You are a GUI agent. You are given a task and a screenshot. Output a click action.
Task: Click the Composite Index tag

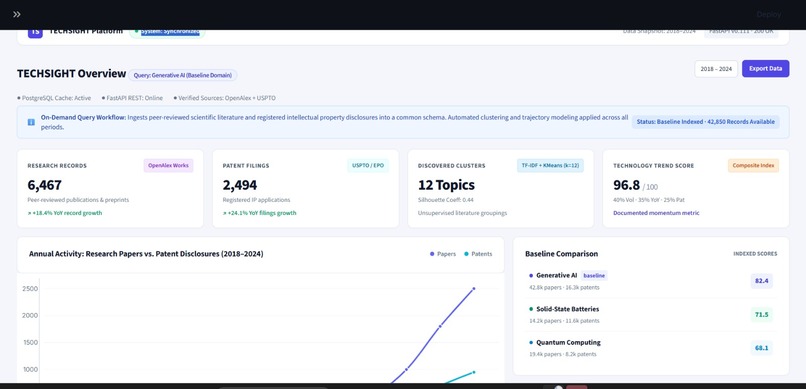pos(753,165)
